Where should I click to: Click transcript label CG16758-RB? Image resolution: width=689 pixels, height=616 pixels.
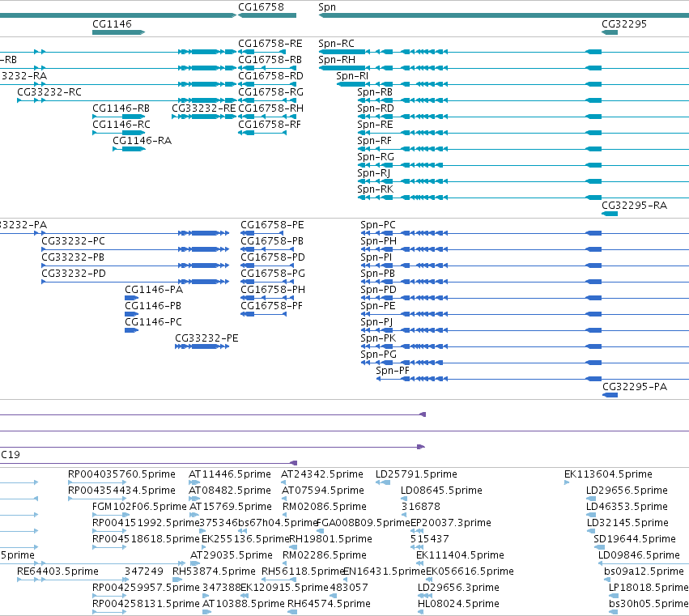pyautogui.click(x=270, y=60)
